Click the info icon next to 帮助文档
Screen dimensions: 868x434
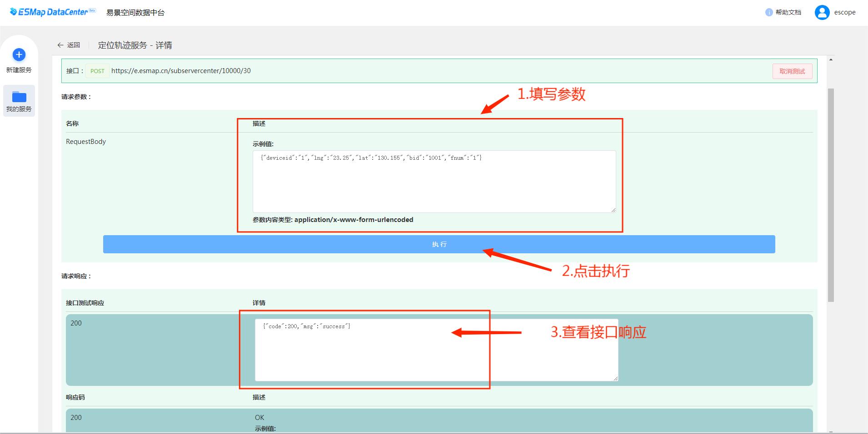(768, 12)
